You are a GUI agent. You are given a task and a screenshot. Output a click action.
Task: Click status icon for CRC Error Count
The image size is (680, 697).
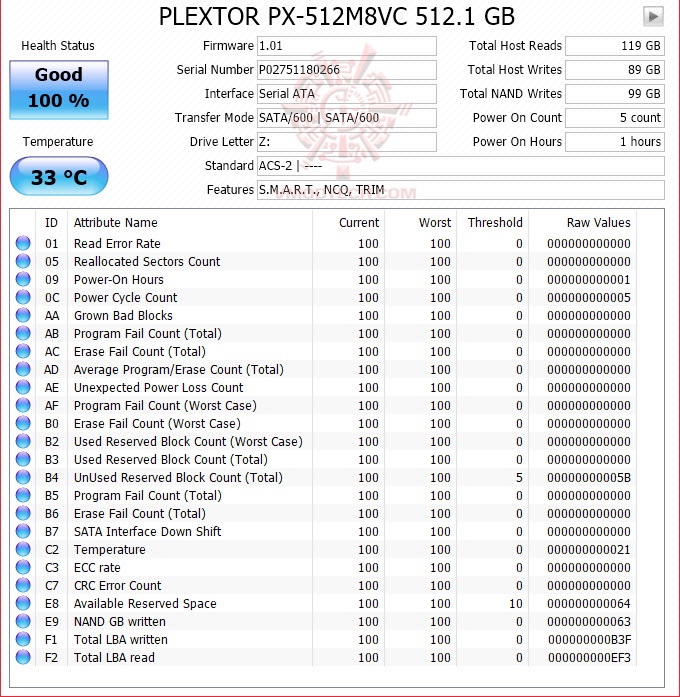pyautogui.click(x=23, y=585)
